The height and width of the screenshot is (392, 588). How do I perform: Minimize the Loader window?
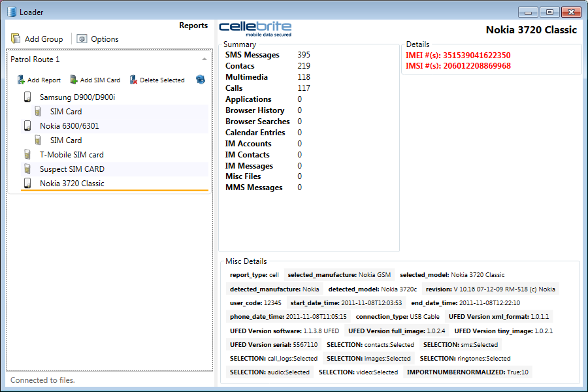pyautogui.click(x=528, y=12)
